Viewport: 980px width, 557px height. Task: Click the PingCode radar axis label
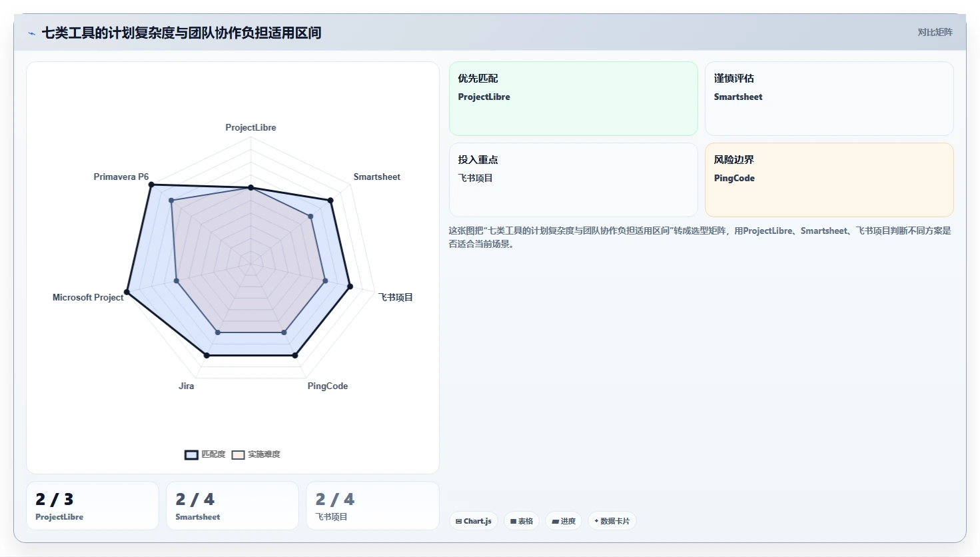[x=328, y=386]
